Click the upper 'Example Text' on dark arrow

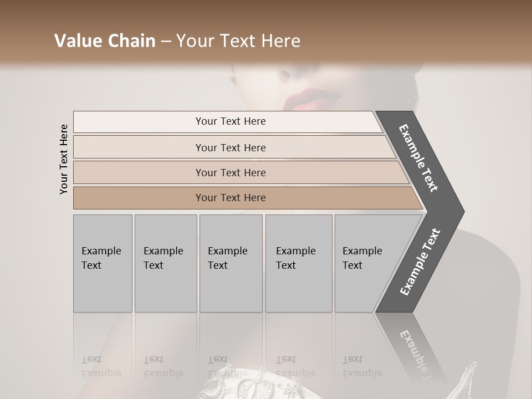point(418,158)
